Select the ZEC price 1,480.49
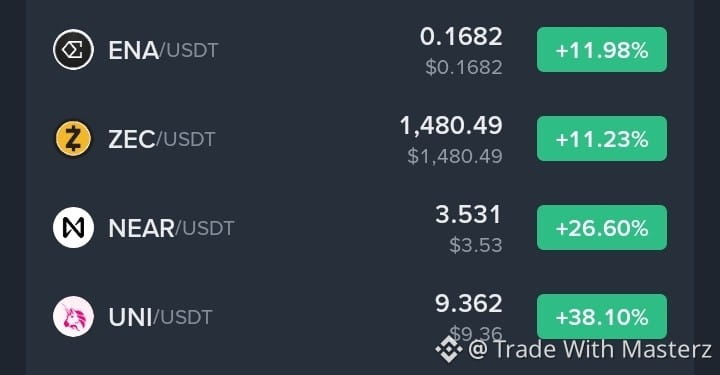Screen dimensions: 720x375 (x=451, y=126)
